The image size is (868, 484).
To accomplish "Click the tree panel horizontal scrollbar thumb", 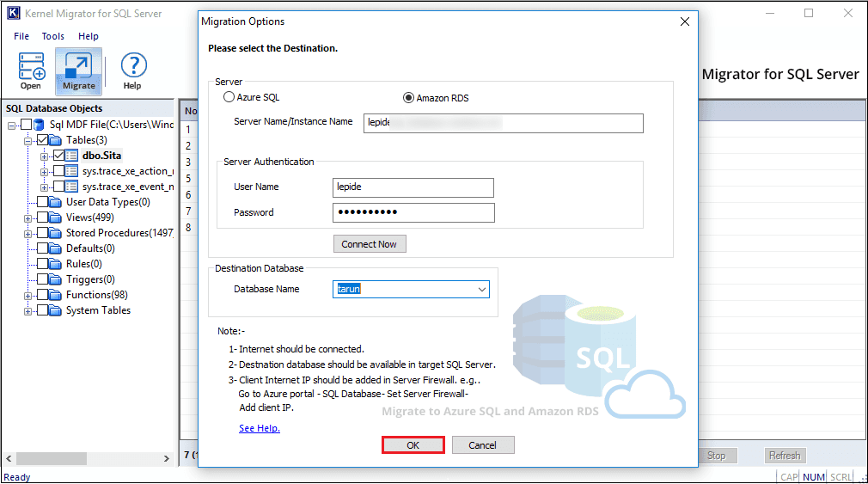I will click(52, 458).
